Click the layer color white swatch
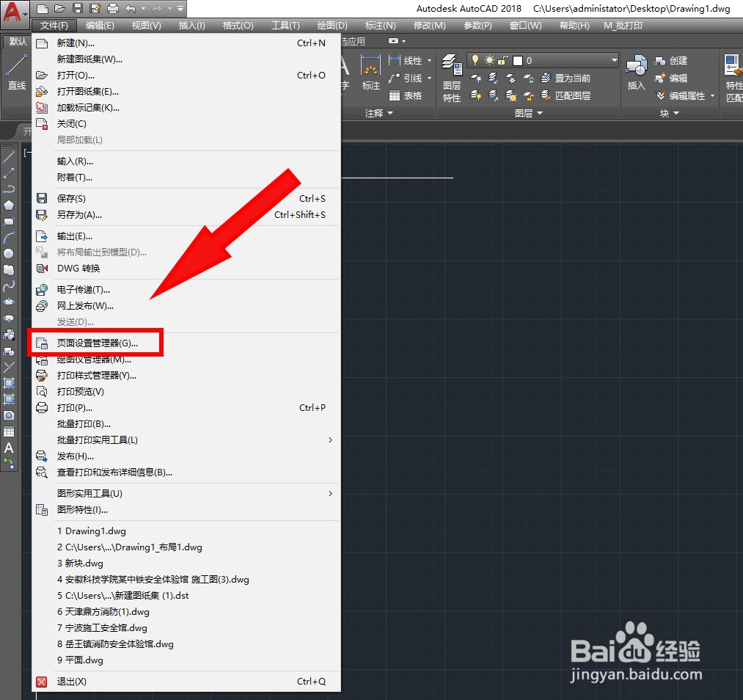 tap(517, 61)
